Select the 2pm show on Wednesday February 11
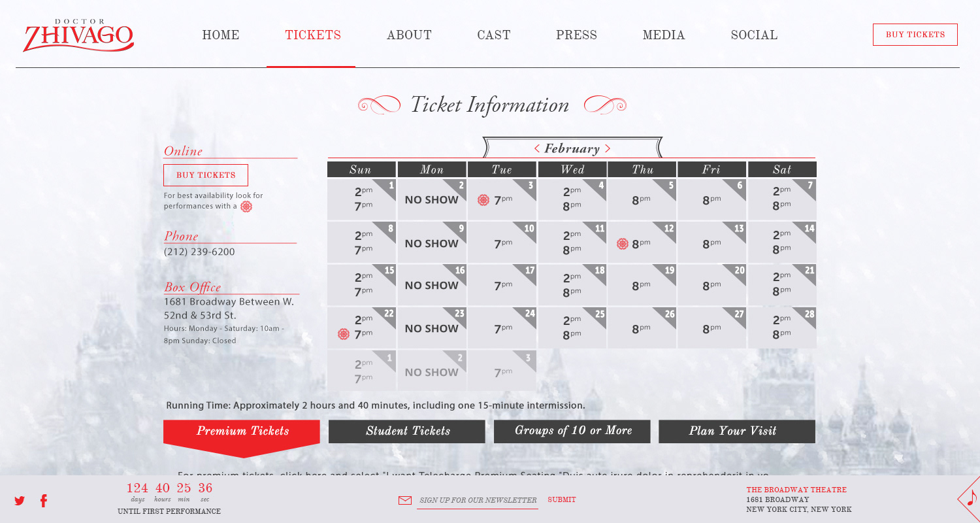The image size is (980, 523). (x=572, y=235)
